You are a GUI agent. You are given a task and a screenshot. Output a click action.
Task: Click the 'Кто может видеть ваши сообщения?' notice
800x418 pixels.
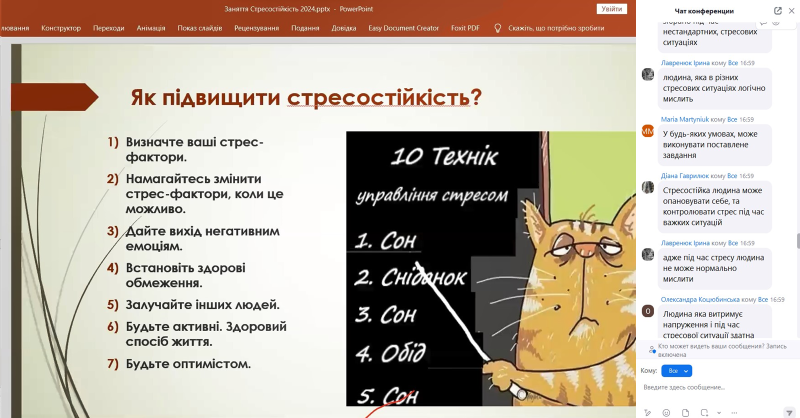pyautogui.click(x=722, y=350)
